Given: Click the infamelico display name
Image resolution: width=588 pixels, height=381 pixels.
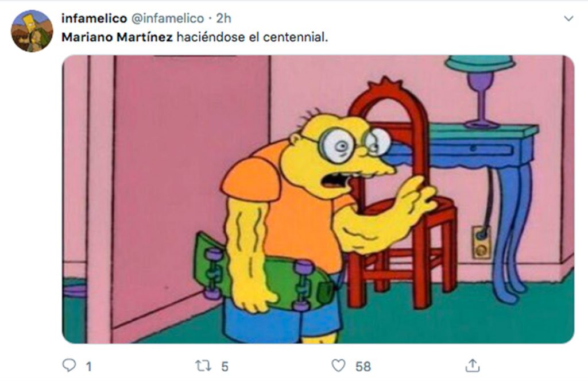Looking at the screenshot, I should coord(94,18).
